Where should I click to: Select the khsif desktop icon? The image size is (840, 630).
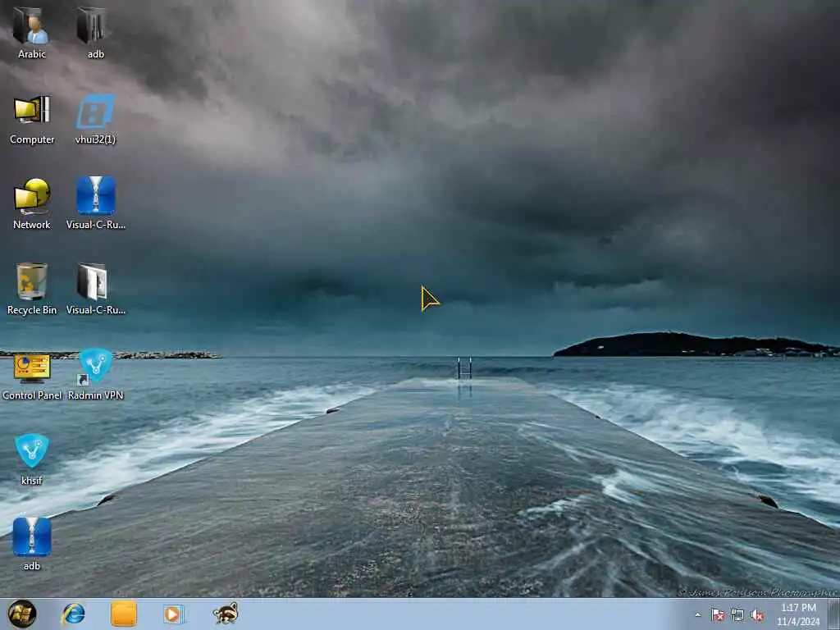(x=32, y=450)
